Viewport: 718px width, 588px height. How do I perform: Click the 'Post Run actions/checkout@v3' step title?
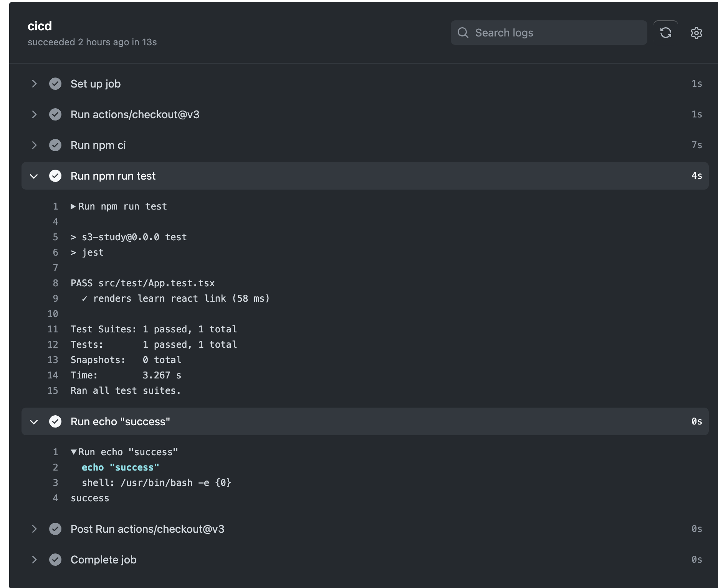tap(147, 529)
